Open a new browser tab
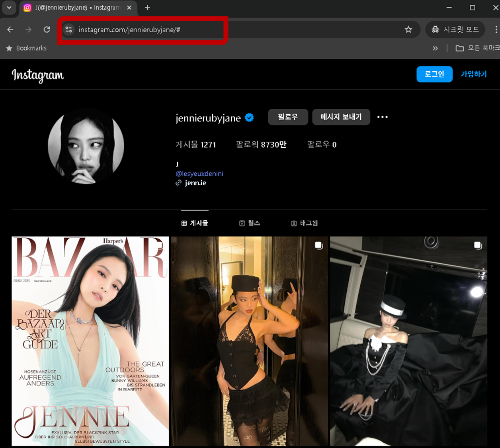This screenshot has height=448, width=500. point(147,8)
